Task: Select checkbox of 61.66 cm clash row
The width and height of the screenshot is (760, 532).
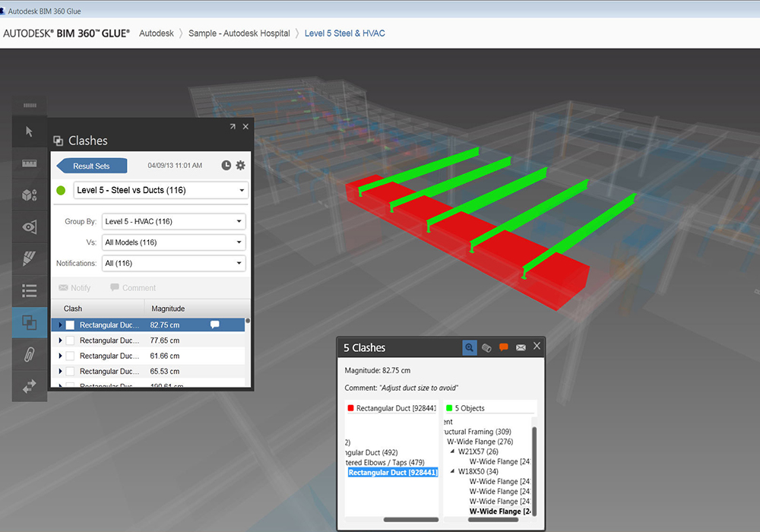Action: (70, 356)
